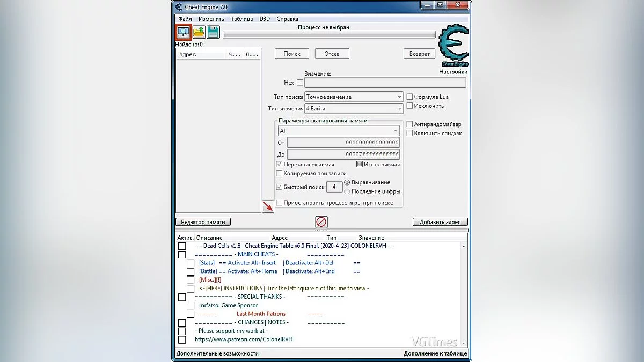Enable the Hex checkbox
644x362 pixels.
pos(300,83)
